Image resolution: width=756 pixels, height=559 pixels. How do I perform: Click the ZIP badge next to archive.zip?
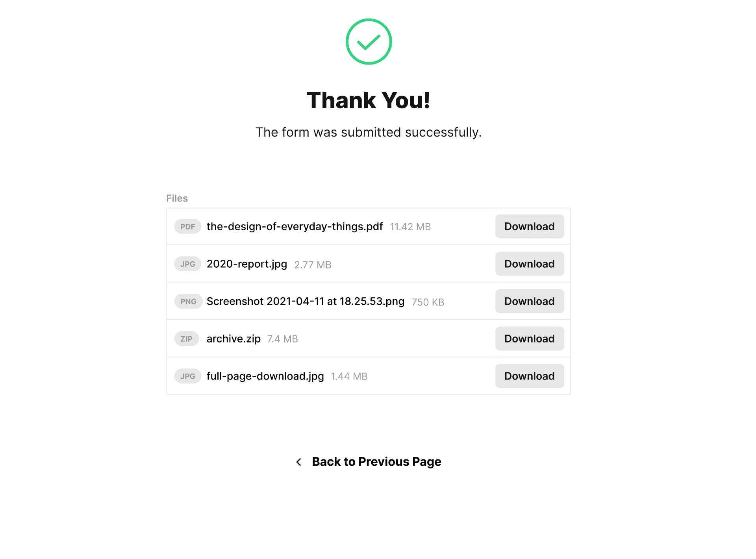(x=187, y=339)
